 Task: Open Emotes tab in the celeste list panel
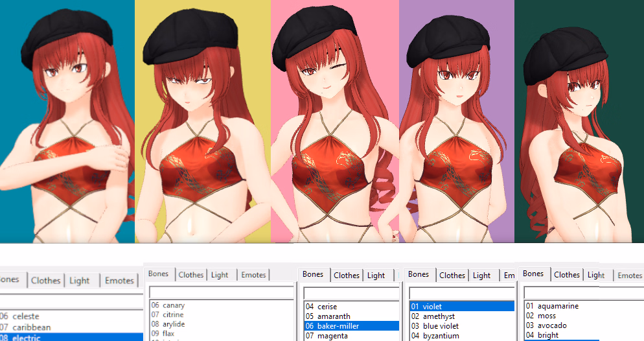[119, 280]
